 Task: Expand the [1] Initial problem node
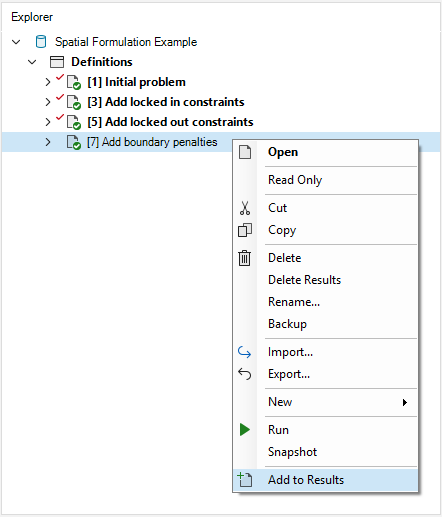pyautogui.click(x=48, y=82)
